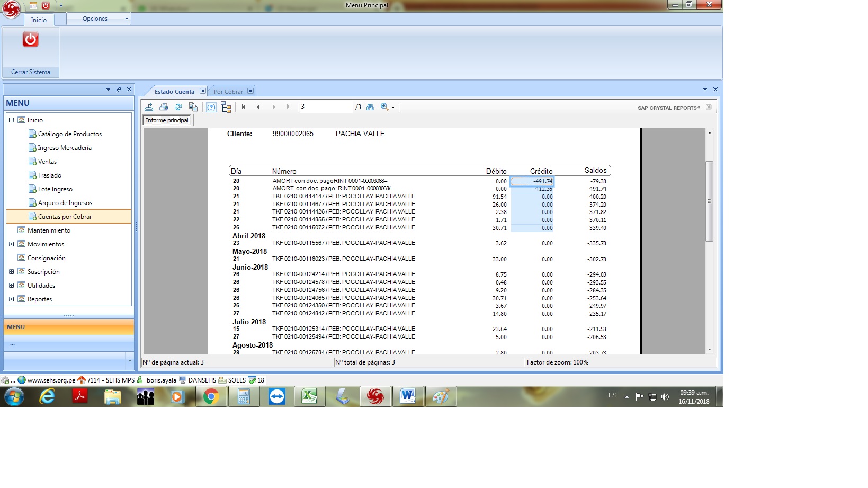Viewport: 868px width, 488px height.
Task: Go to first page of report
Action: click(244, 107)
